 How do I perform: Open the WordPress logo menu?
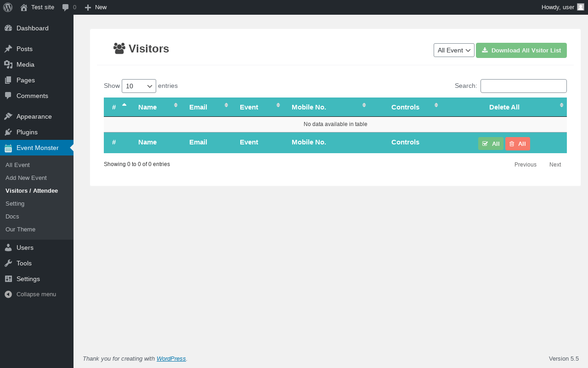tap(8, 7)
